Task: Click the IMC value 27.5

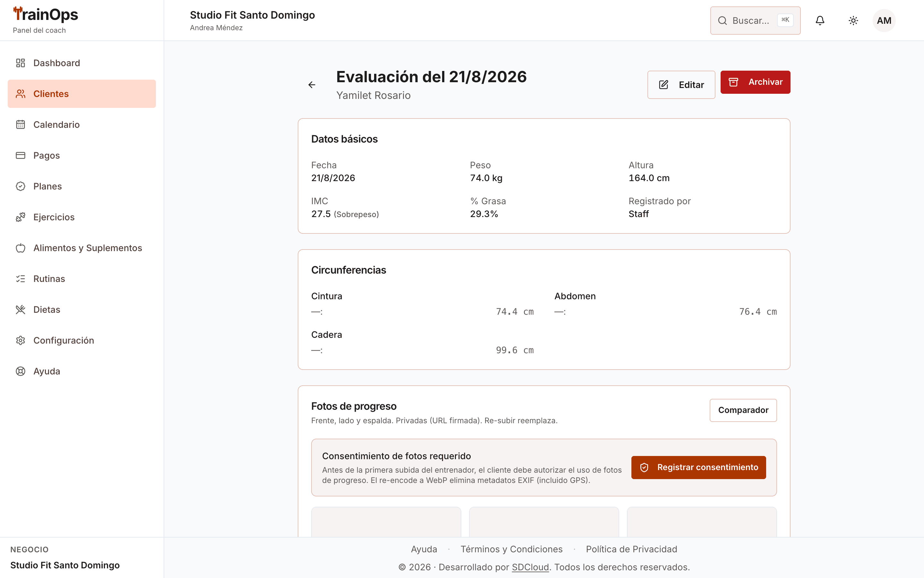Action: [321, 214]
